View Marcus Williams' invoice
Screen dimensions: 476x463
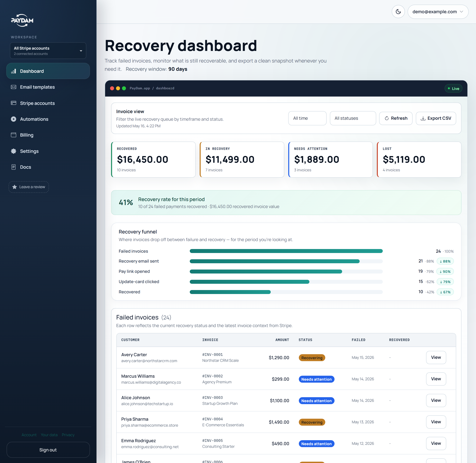[x=436, y=379]
